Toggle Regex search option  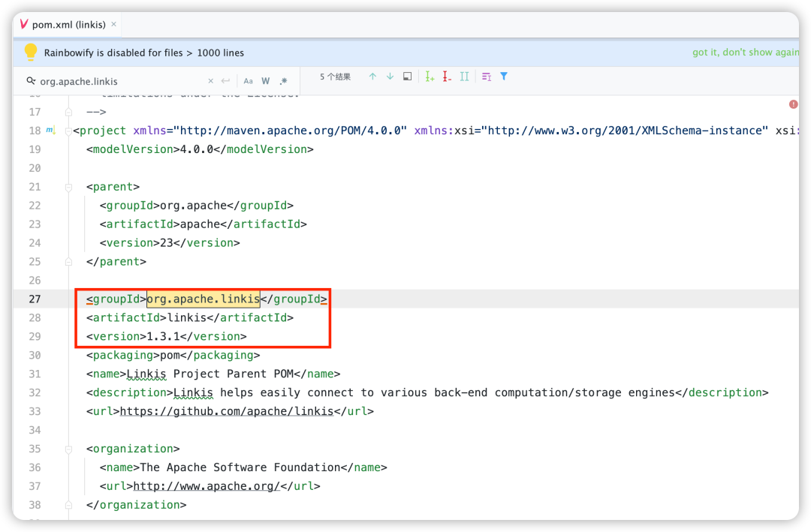click(283, 80)
